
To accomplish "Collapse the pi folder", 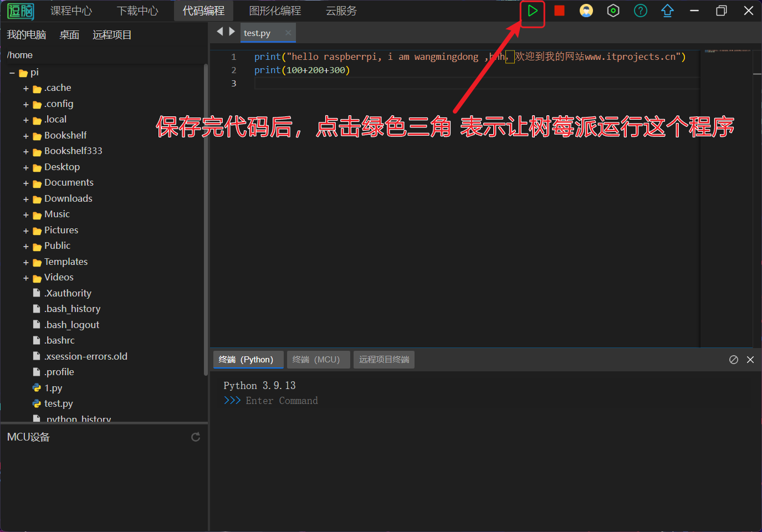I will (x=12, y=73).
